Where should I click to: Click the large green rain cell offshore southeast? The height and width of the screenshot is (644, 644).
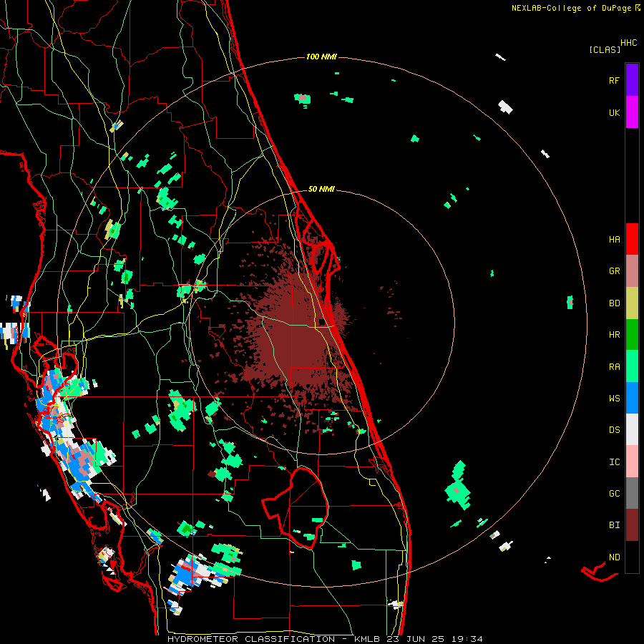coord(458,485)
